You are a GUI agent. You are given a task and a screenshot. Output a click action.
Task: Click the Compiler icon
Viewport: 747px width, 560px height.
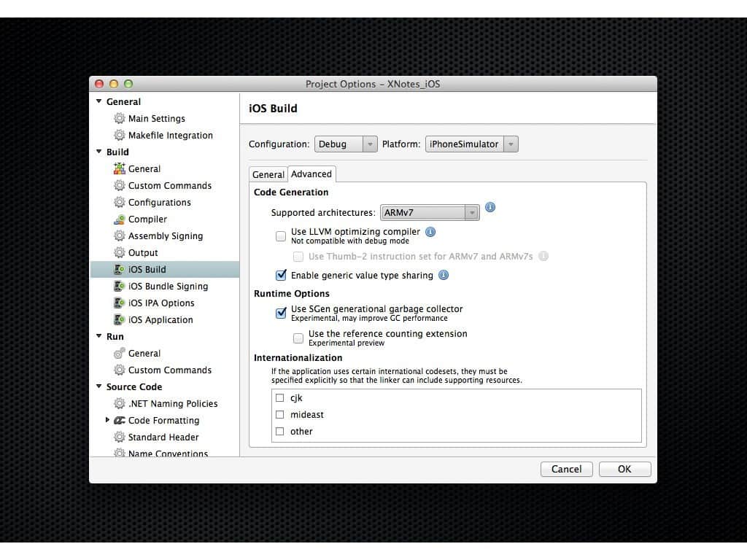pyautogui.click(x=119, y=219)
